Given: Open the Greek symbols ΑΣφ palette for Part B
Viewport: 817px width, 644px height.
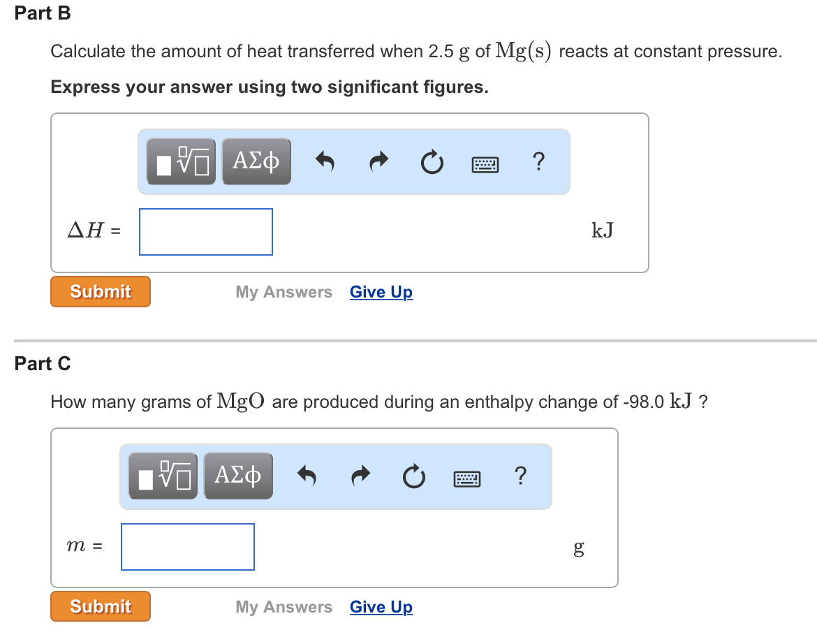Looking at the screenshot, I should (256, 161).
